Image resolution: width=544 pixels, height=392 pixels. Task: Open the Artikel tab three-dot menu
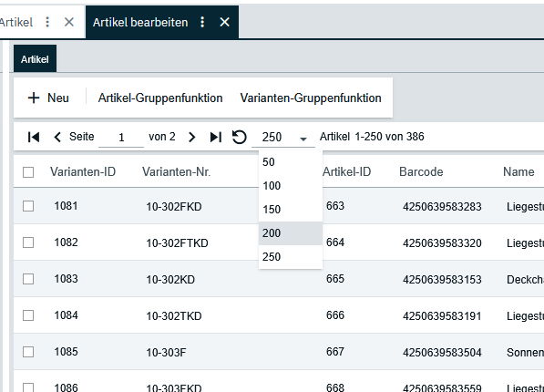47,22
